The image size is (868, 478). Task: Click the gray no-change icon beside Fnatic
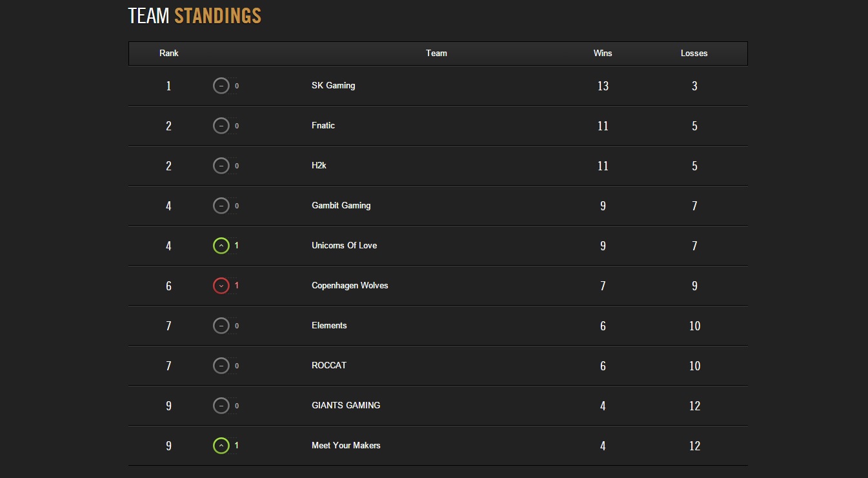tap(221, 126)
